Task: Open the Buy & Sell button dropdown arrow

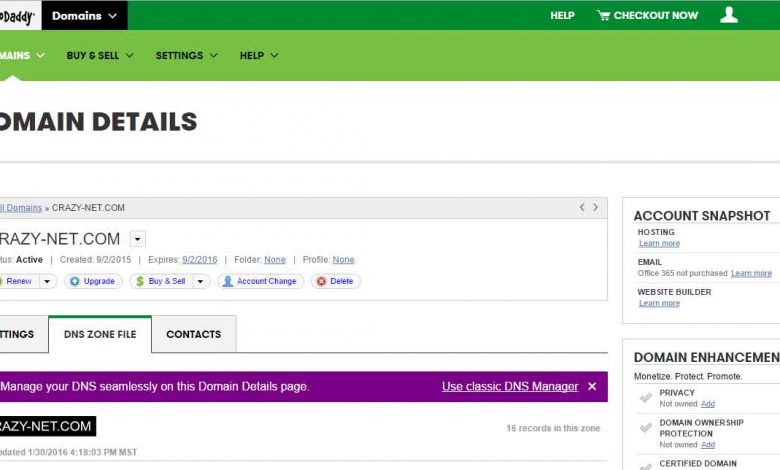Action: [x=200, y=281]
